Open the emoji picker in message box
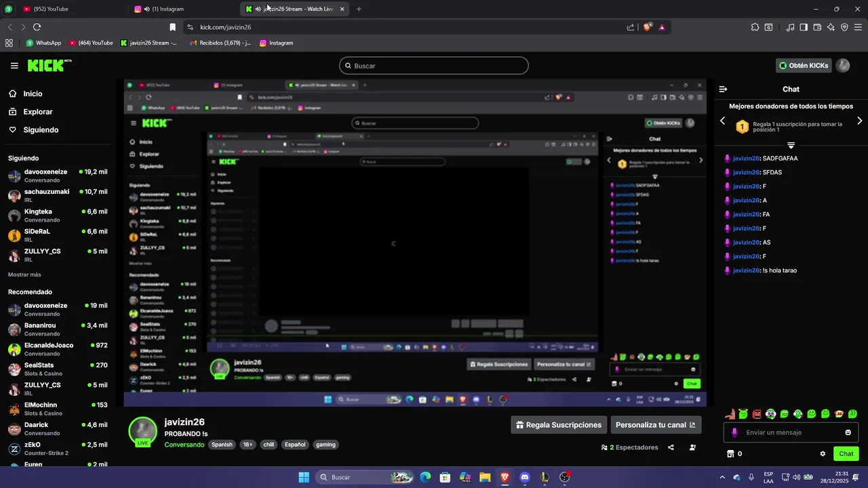868x488 pixels. pos(848,432)
